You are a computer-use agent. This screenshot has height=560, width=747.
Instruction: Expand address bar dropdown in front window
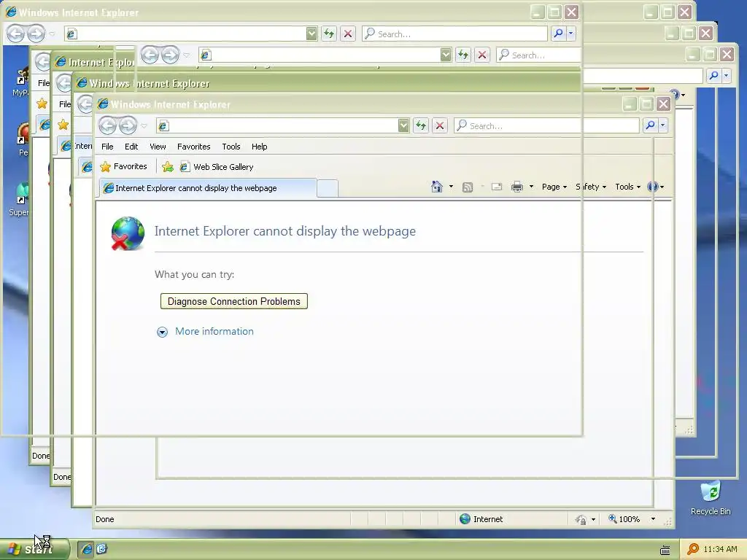point(403,125)
